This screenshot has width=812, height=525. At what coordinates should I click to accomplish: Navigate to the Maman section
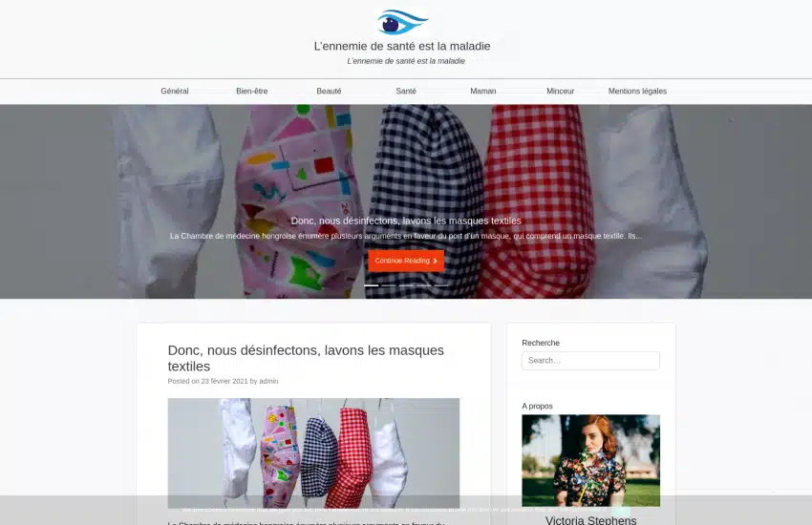point(483,91)
